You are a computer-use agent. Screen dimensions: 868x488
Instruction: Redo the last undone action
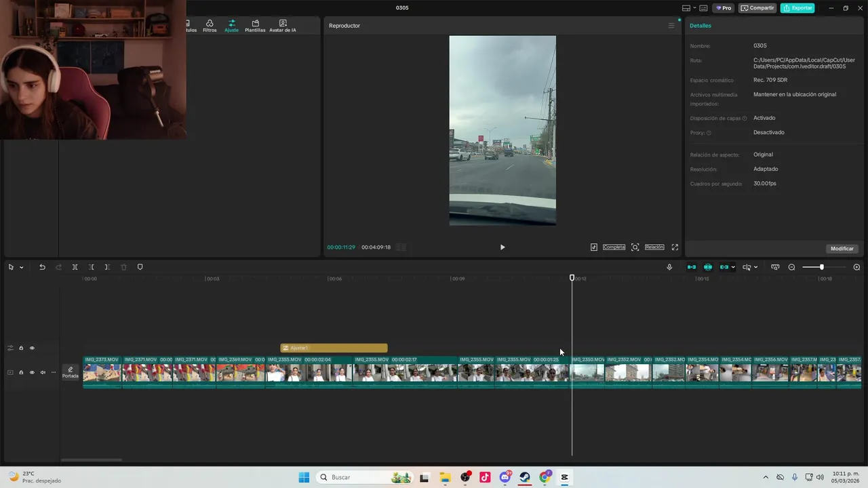click(58, 267)
